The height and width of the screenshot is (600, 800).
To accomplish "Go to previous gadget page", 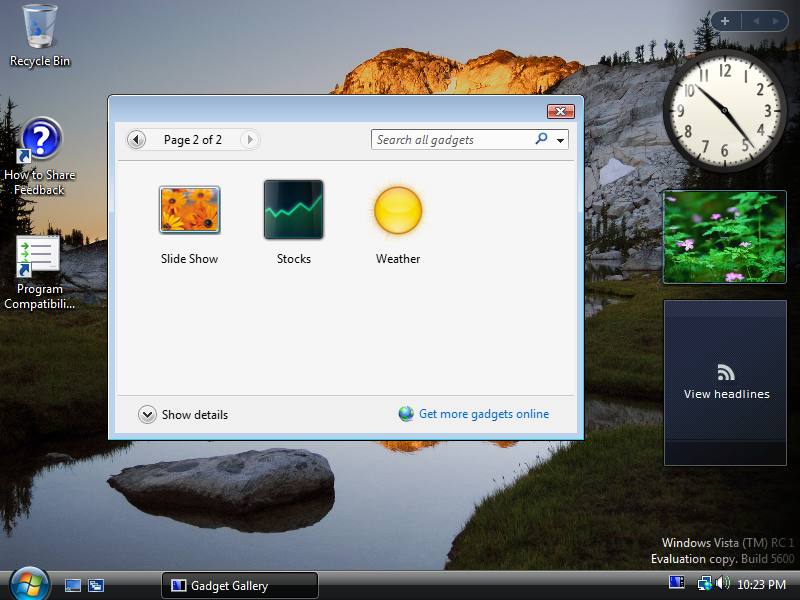I will (x=136, y=139).
